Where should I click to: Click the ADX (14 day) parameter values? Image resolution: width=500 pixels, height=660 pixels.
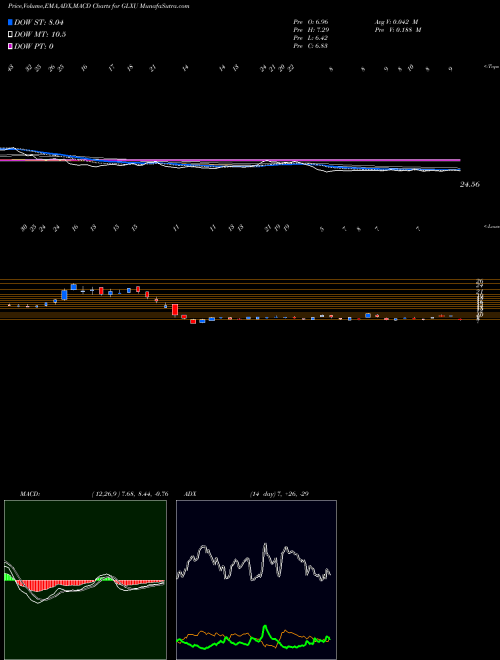point(279,494)
